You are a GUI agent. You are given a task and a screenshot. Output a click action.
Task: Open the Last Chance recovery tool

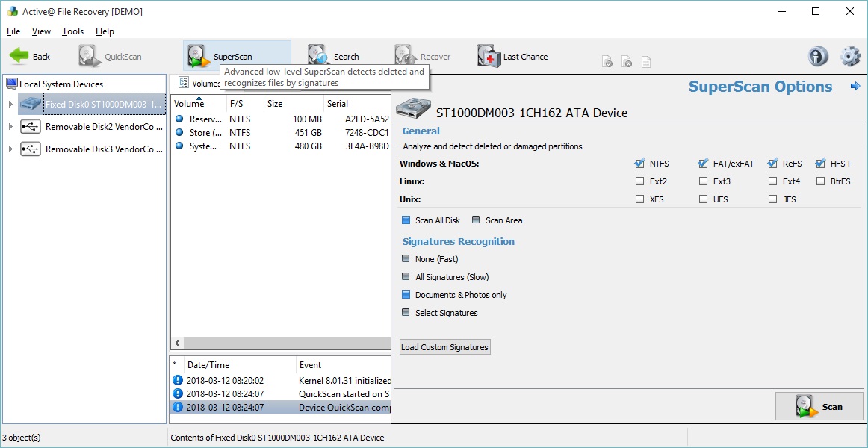tap(512, 55)
